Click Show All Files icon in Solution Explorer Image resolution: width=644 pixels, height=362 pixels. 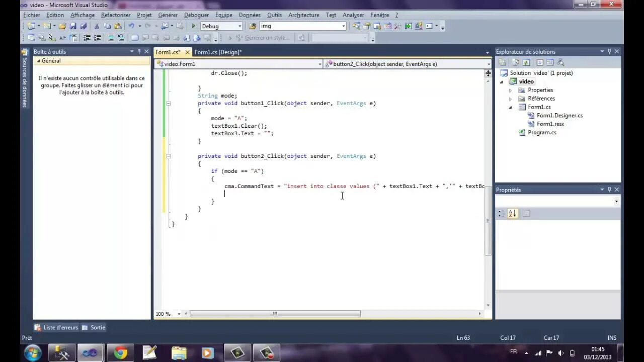click(516, 63)
